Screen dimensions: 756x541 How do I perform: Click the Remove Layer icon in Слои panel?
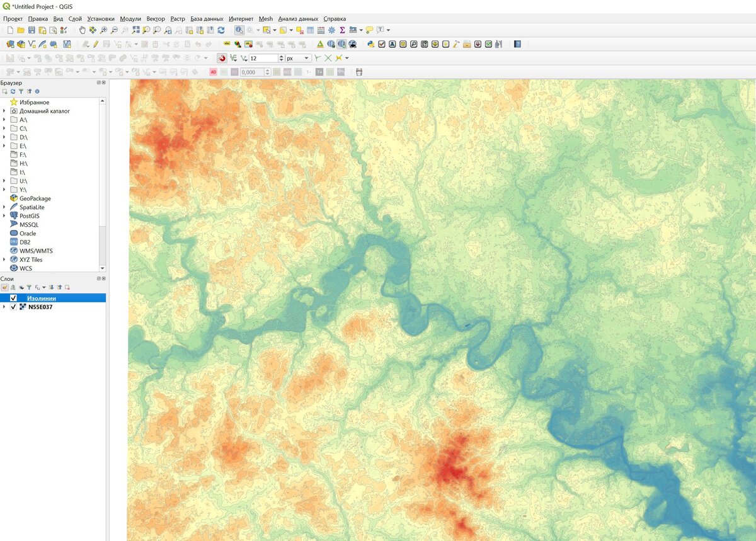[67, 287]
